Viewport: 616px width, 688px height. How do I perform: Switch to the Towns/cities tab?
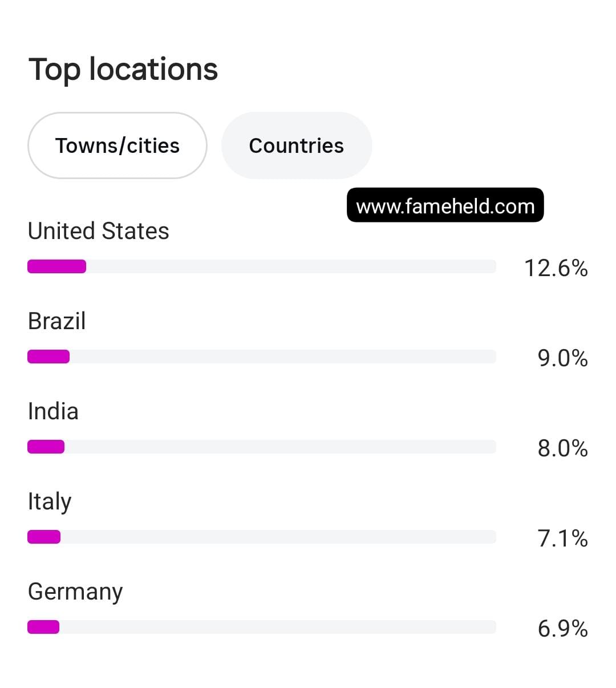(117, 145)
